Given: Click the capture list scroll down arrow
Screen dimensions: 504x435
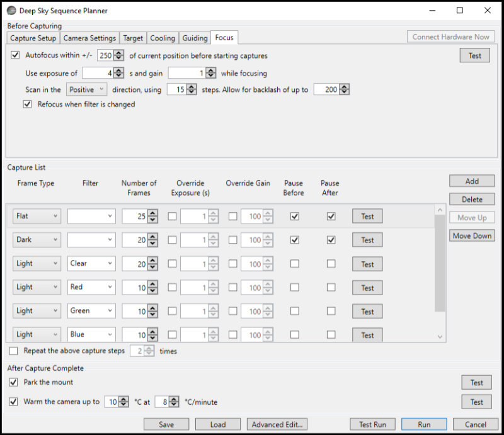Looking at the screenshot, I should (440, 337).
